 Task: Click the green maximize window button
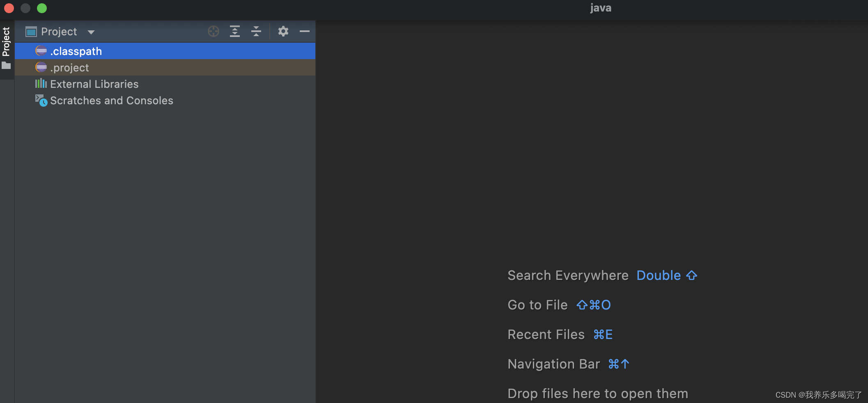coord(42,8)
